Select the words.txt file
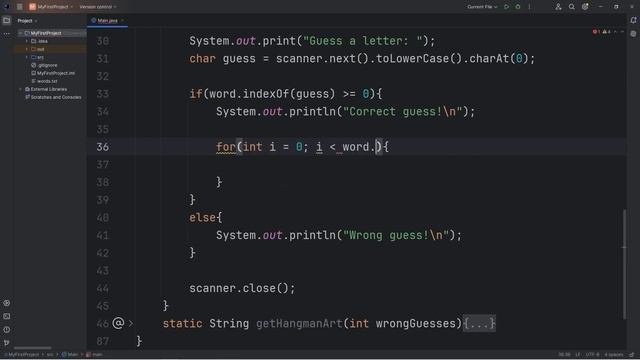 (x=44, y=81)
